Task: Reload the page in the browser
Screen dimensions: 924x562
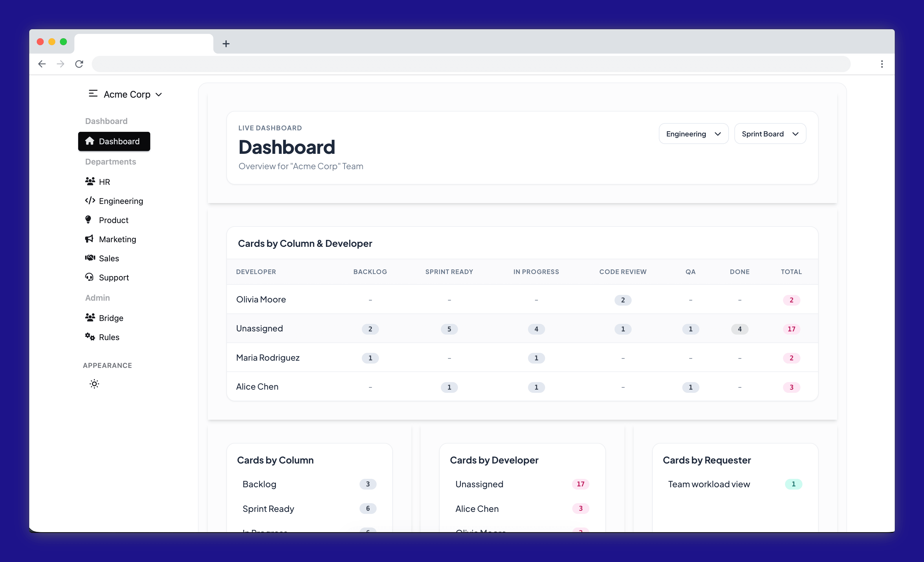Action: click(79, 64)
